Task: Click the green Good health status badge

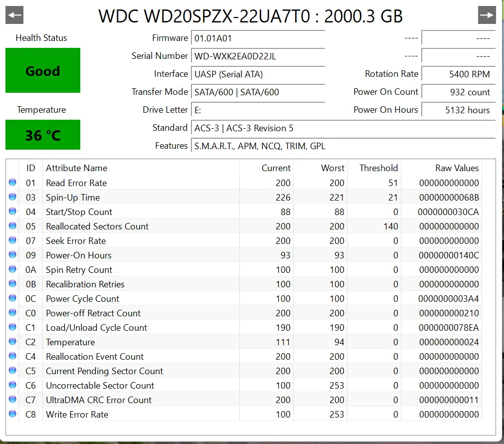Action: (x=42, y=70)
